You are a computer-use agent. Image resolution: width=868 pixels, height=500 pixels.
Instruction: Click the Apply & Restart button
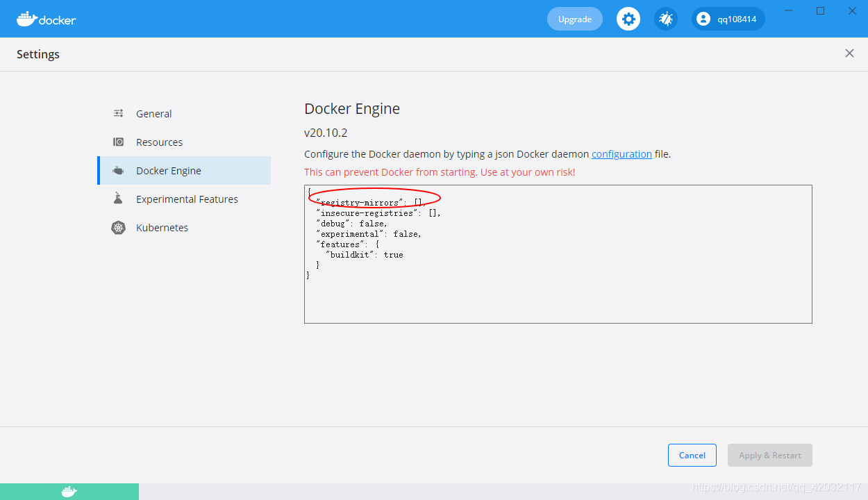coord(770,455)
